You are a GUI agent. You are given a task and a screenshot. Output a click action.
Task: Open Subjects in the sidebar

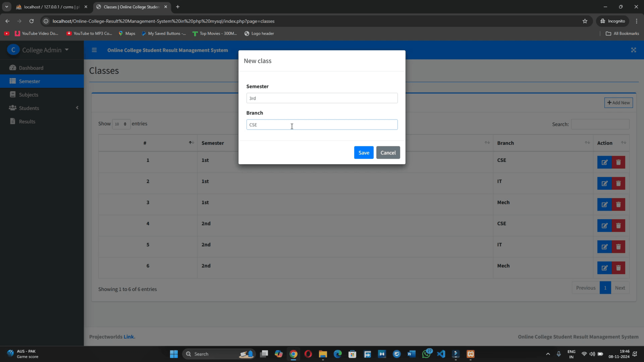(29, 95)
